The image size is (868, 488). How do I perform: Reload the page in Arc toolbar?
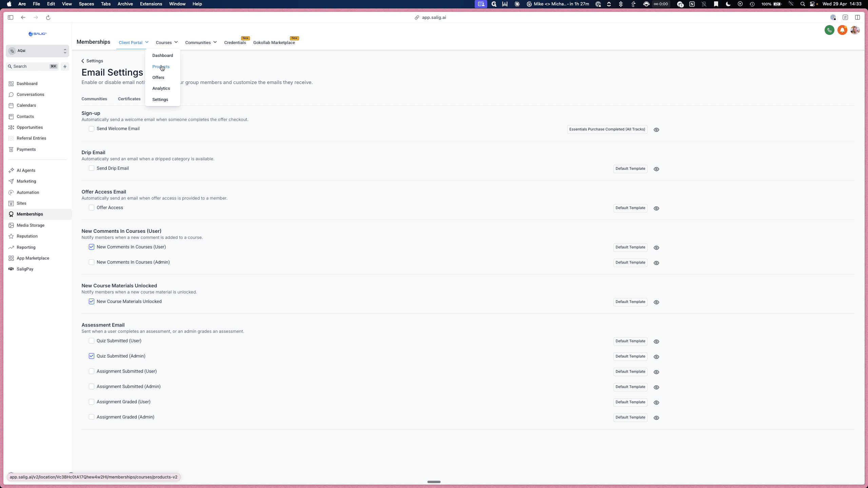pyautogui.click(x=48, y=18)
